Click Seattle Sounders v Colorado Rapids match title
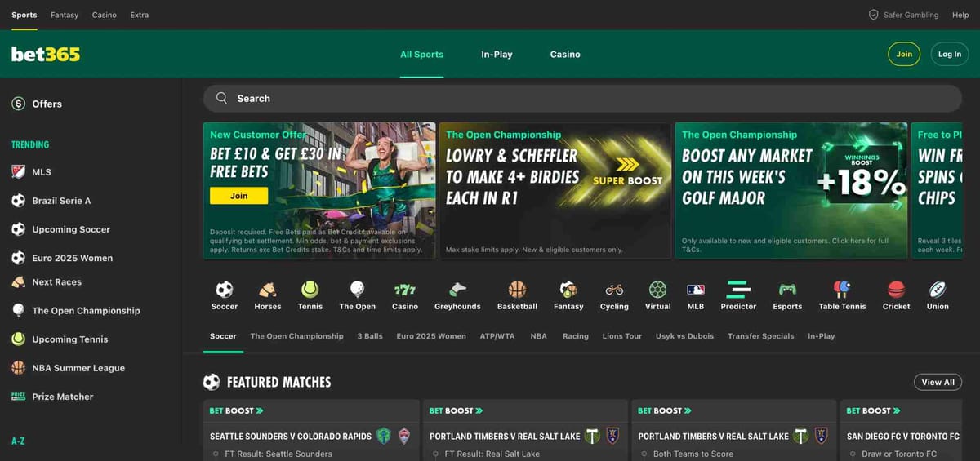 tap(291, 437)
